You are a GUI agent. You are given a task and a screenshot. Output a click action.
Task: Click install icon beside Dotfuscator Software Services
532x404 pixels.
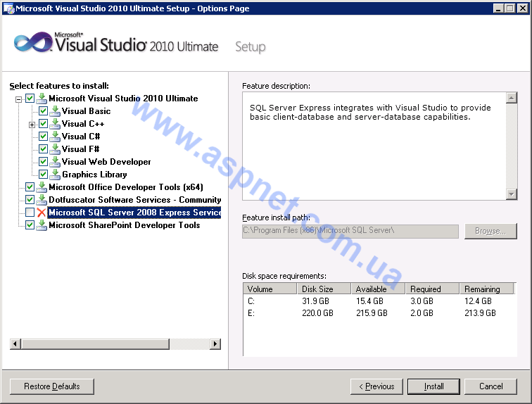pos(42,200)
